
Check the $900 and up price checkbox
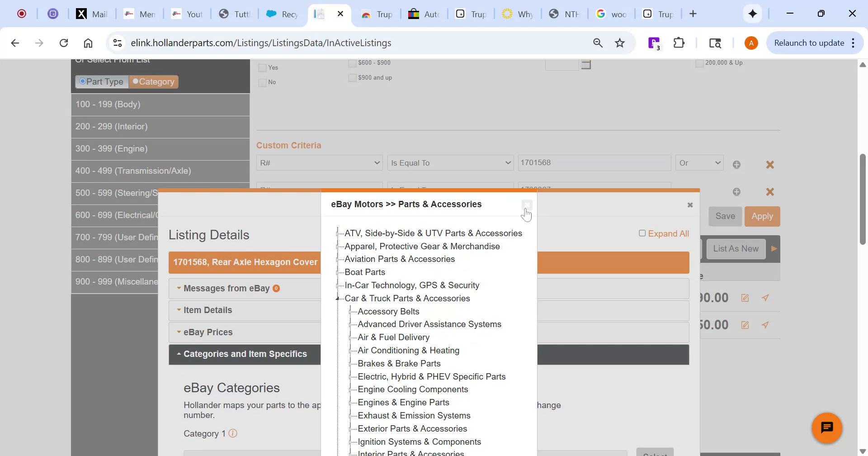(x=352, y=77)
